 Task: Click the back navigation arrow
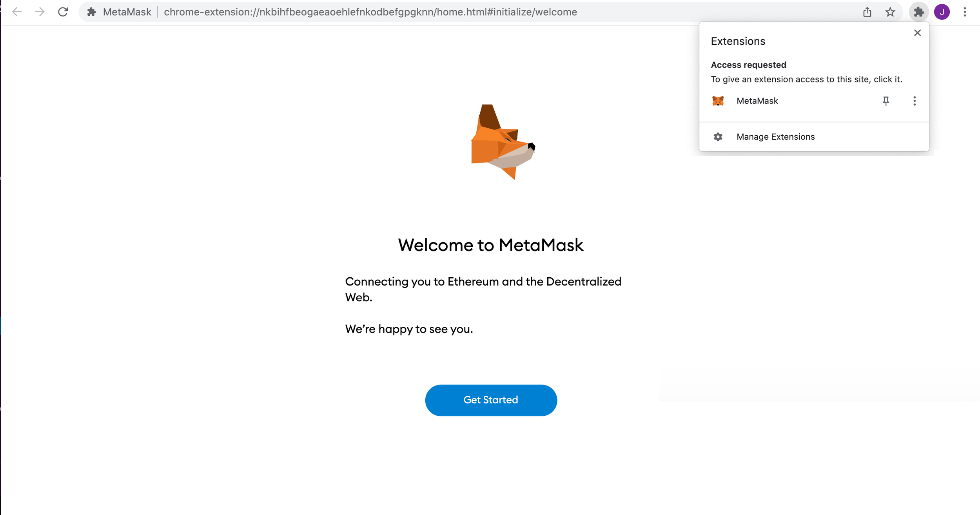click(16, 12)
